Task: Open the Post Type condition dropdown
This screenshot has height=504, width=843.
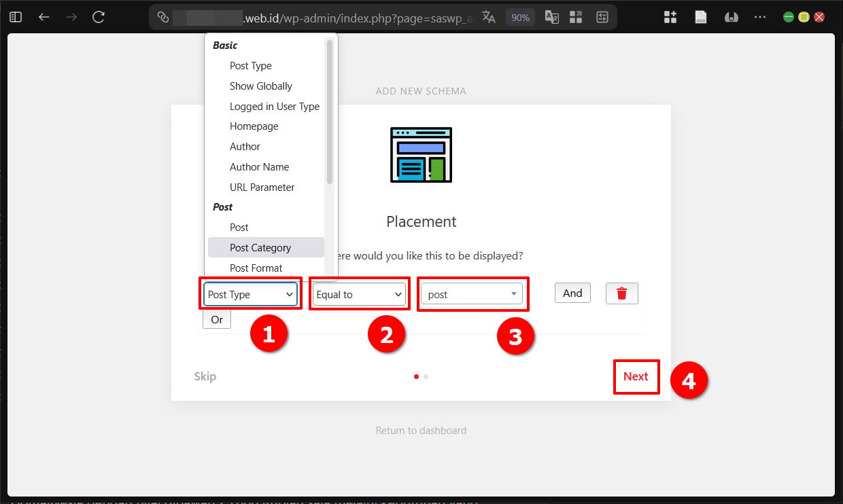Action: tap(251, 293)
